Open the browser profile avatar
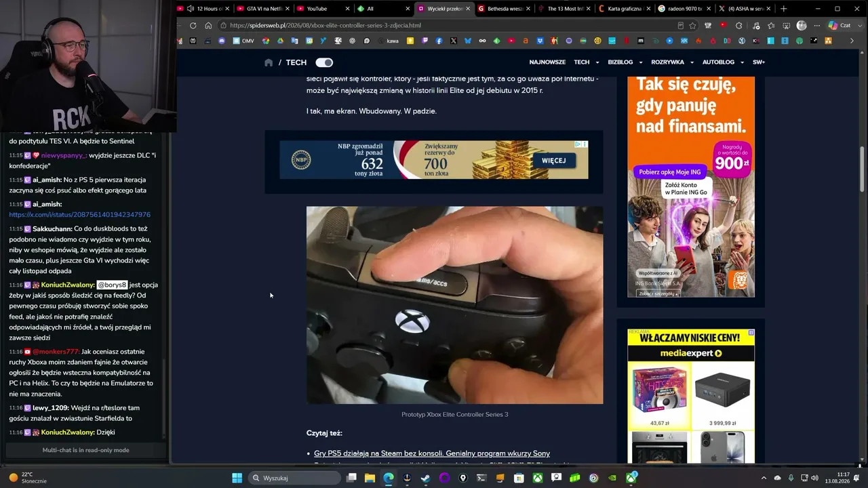Viewport: 868px width, 488px height. pyautogui.click(x=802, y=26)
